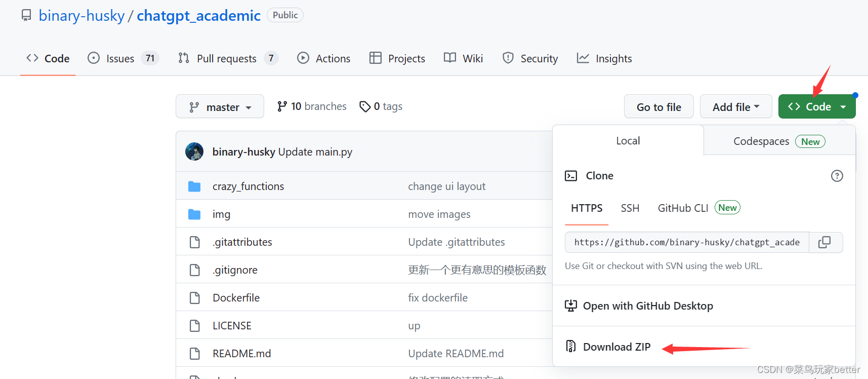Open the clone help question-mark icon
Viewport: 868px width, 379px height.
(x=837, y=176)
